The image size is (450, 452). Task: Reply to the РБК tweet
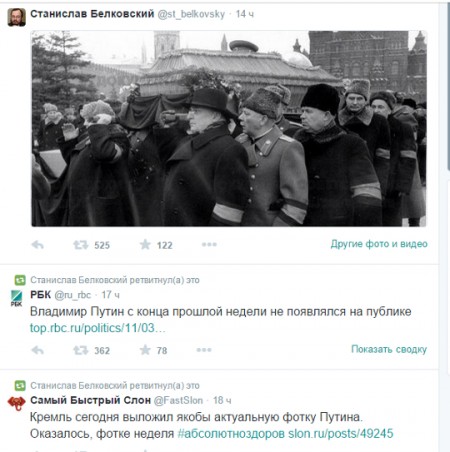(x=38, y=350)
